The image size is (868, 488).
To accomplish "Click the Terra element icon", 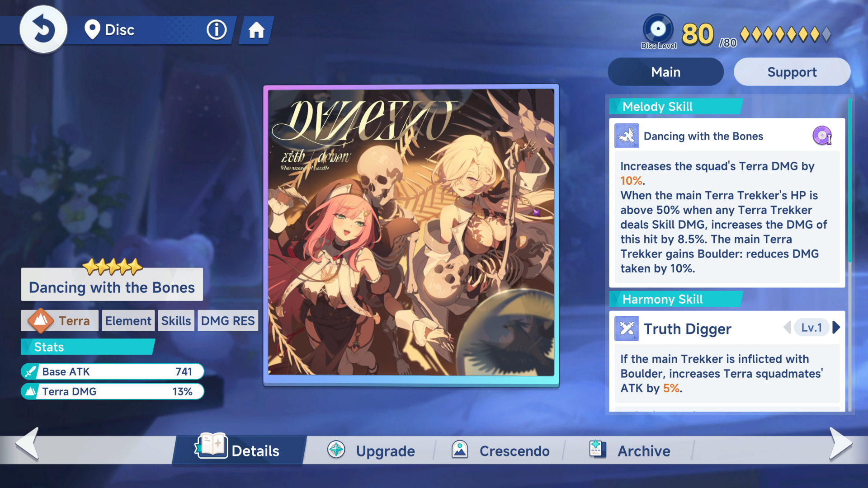I will tap(41, 320).
